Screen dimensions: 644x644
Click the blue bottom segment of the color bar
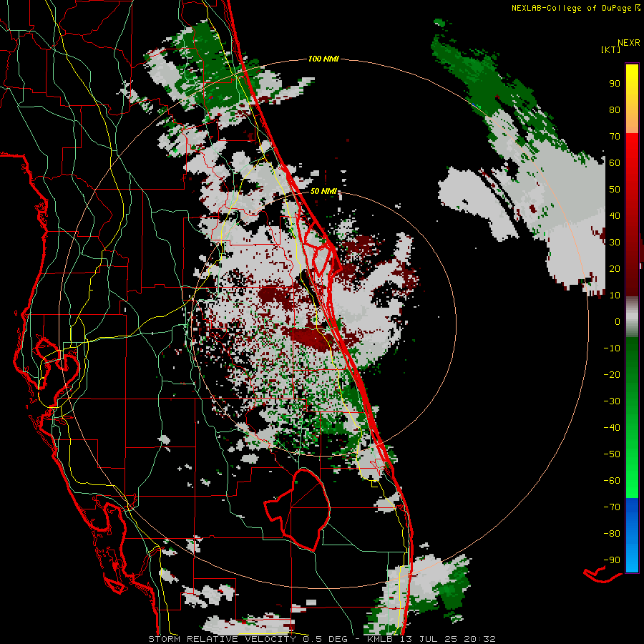click(x=632, y=535)
